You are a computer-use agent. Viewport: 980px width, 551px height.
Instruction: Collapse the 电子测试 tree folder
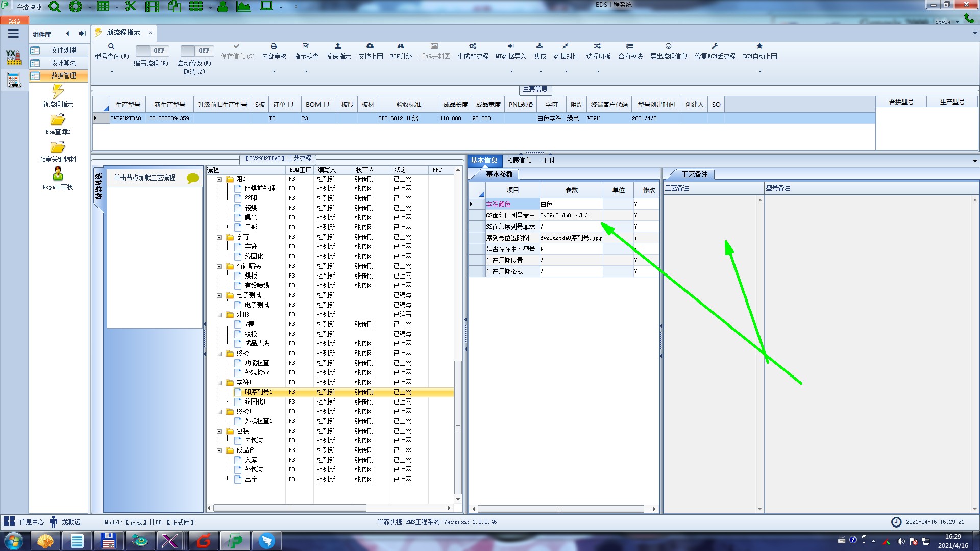point(219,295)
